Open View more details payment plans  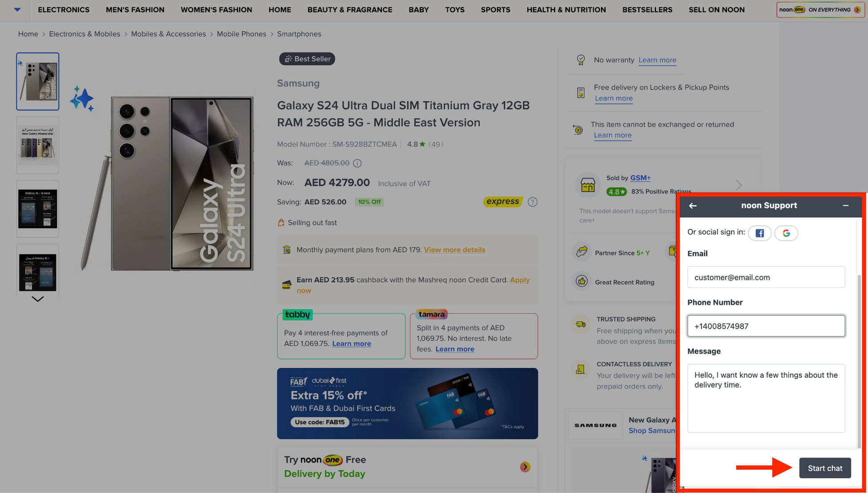[454, 250]
